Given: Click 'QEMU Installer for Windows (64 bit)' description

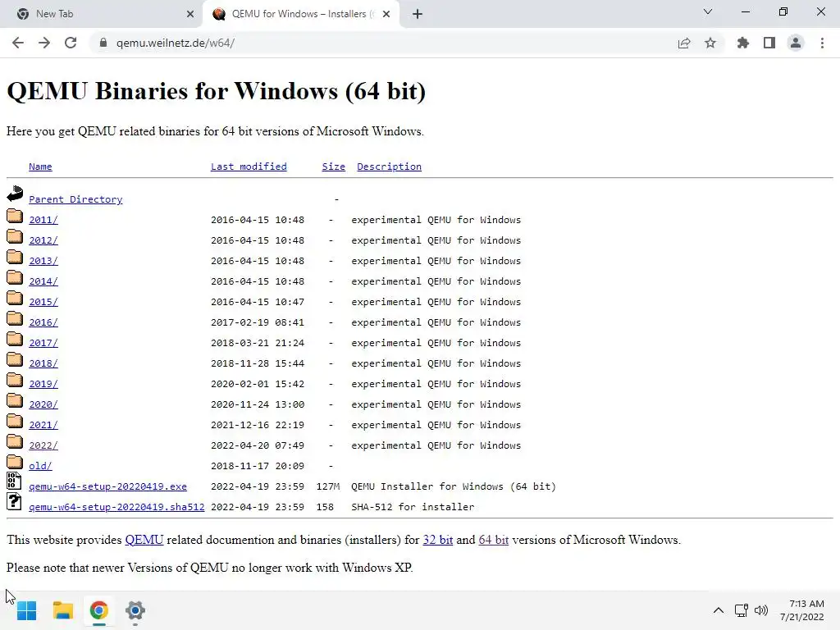Looking at the screenshot, I should pos(454,486).
